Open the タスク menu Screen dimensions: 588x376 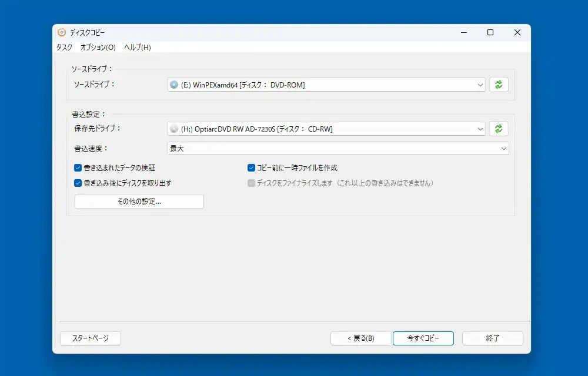point(64,47)
